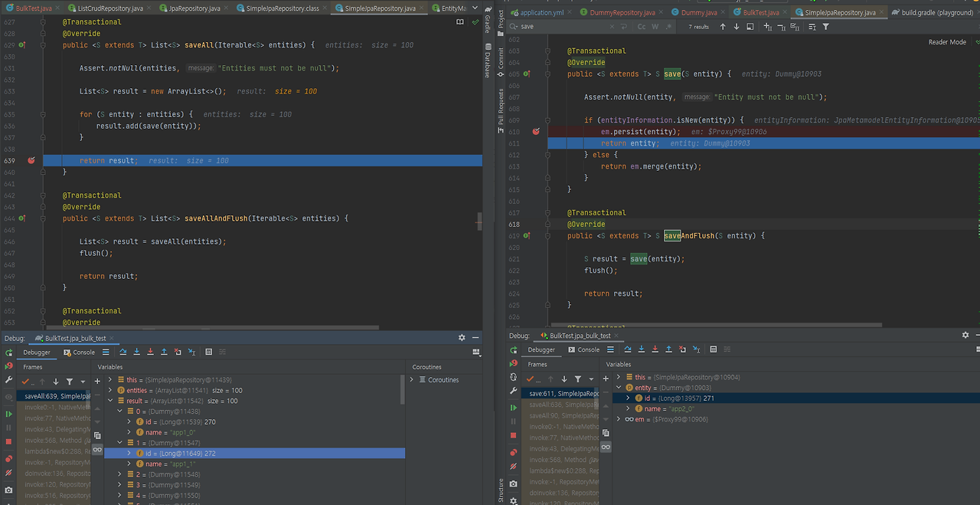Go to next search occurrence arrow
The image size is (980, 505).
pyautogui.click(x=737, y=27)
